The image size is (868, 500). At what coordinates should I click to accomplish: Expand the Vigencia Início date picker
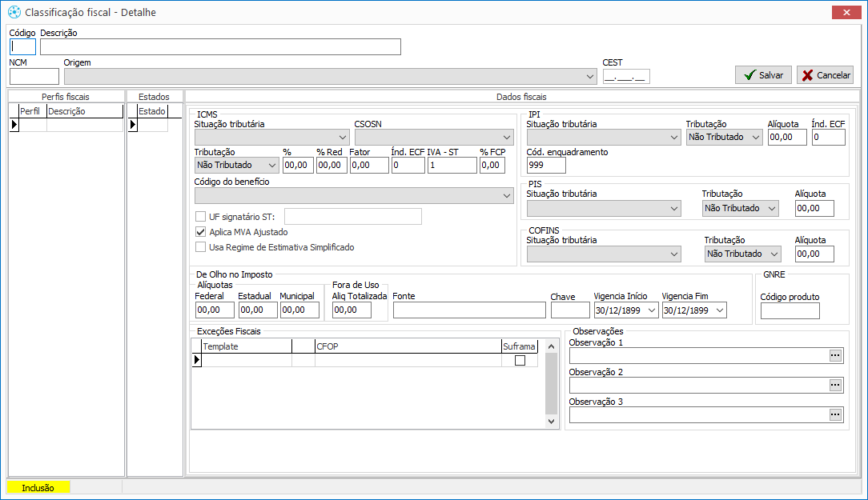651,310
